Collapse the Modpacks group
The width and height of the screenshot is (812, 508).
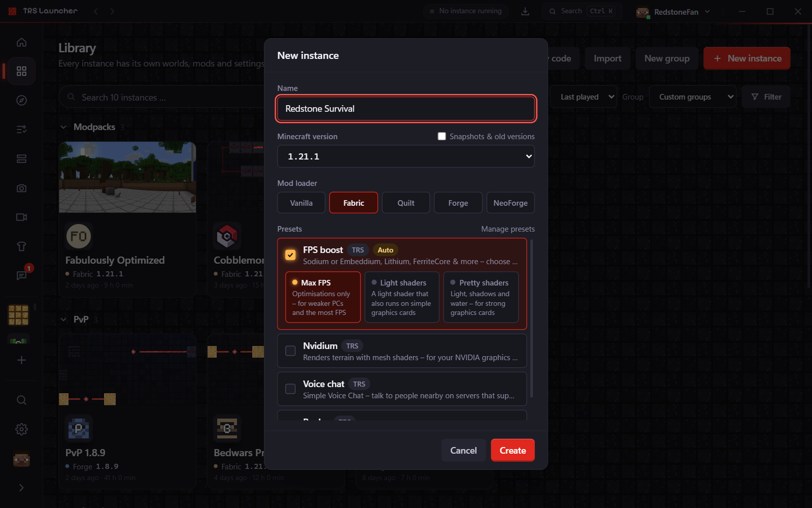(63, 127)
